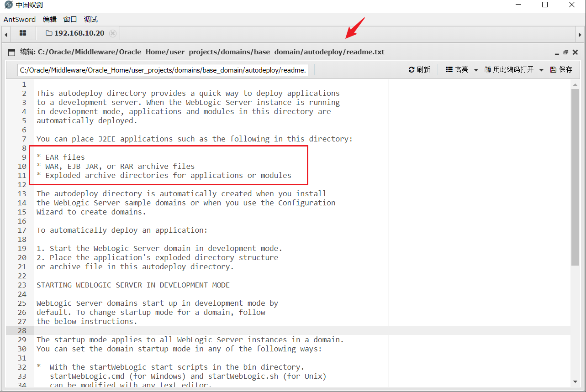Open the AntSword menu
Image resolution: width=586 pixels, height=392 pixels.
coord(19,20)
